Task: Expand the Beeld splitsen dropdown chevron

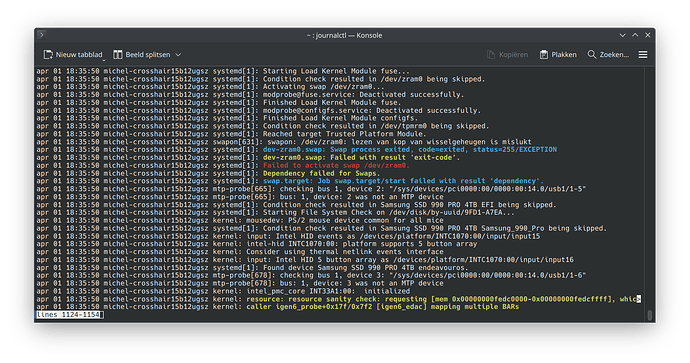Action: click(x=178, y=55)
